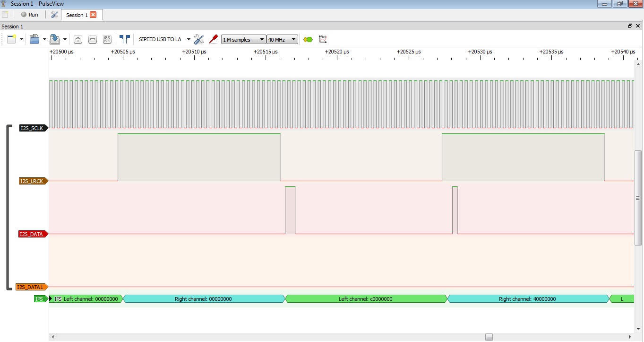Save the capture with the save icon

pos(54,39)
